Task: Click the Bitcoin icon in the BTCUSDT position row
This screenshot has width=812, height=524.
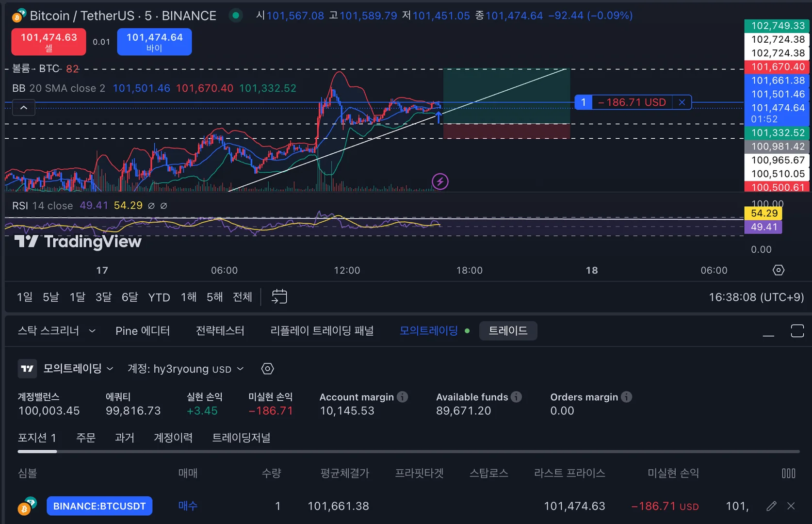Action: pos(27,506)
